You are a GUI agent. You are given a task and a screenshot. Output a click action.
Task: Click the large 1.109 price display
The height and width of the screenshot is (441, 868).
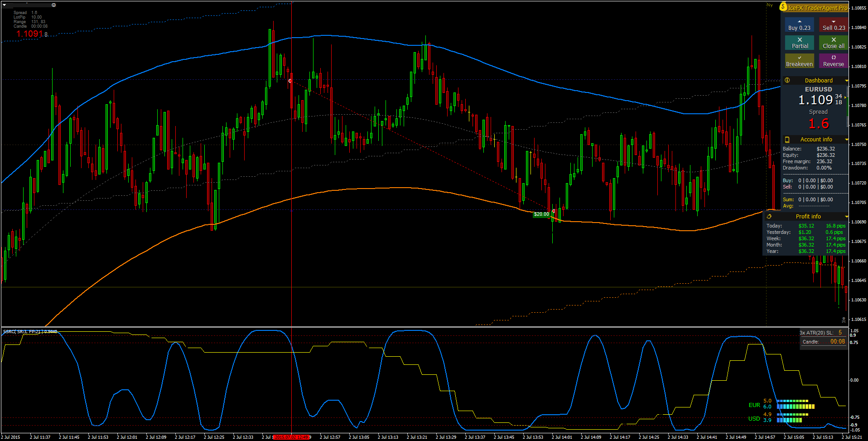pyautogui.click(x=815, y=100)
